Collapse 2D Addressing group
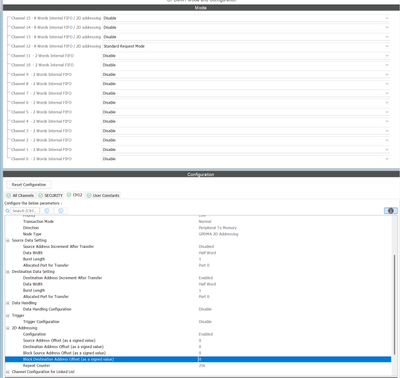Viewport: 400px width, 378px height. pyautogui.click(x=7, y=328)
